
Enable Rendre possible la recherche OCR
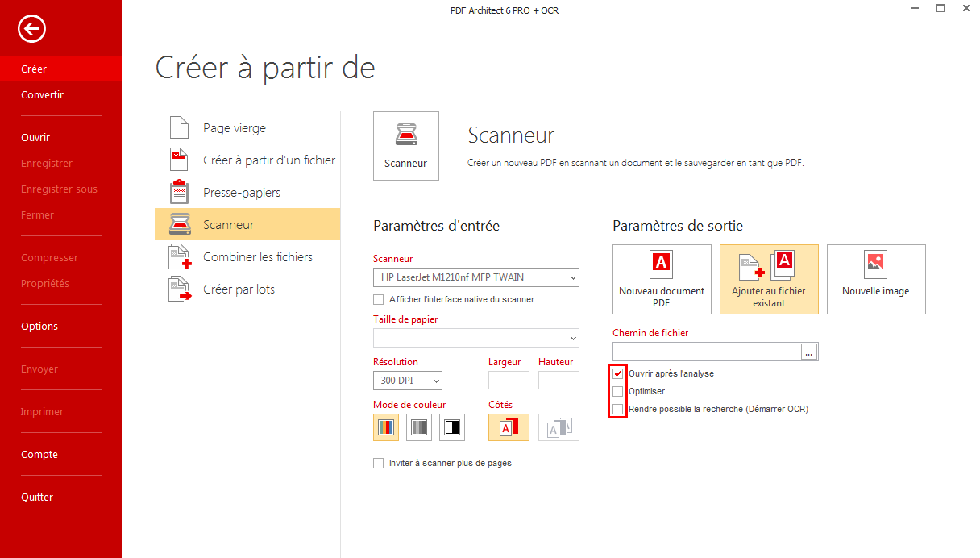(618, 409)
